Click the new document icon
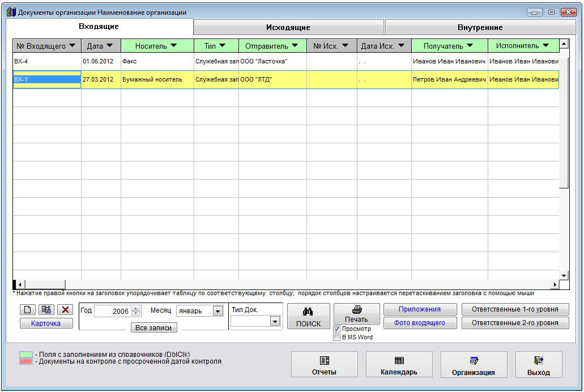584x392 pixels. tap(27, 310)
